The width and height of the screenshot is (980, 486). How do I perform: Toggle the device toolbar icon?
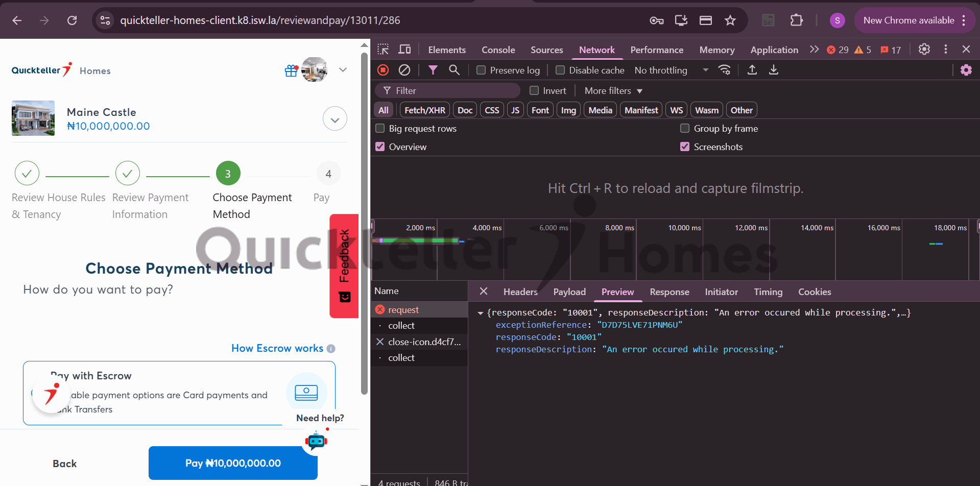[404, 50]
